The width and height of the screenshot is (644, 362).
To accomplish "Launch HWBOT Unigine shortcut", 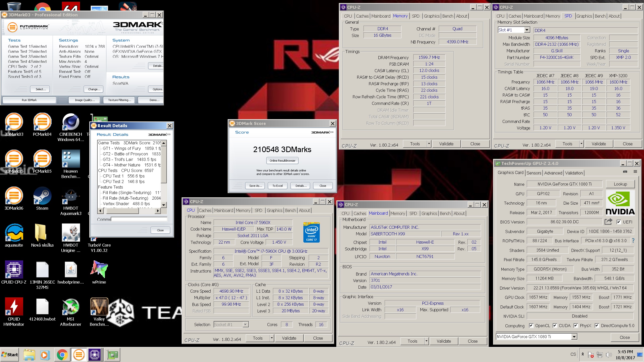I will click(71, 238).
